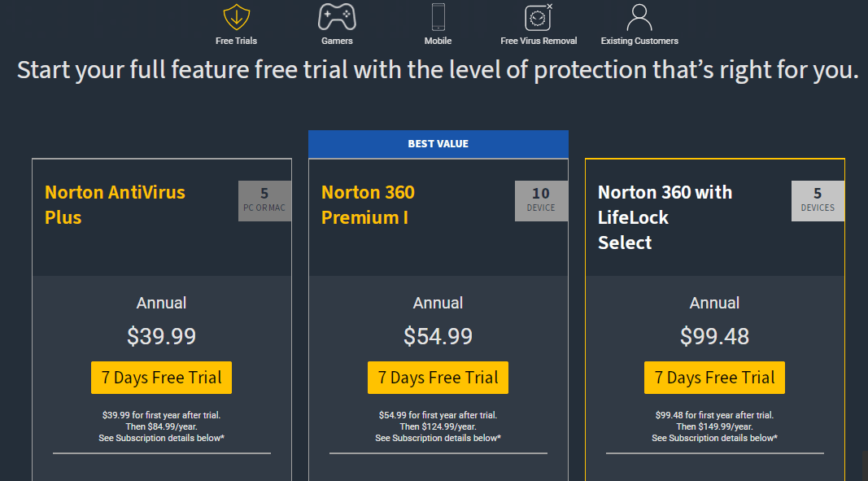Click the Existing Customers person icon

click(639, 17)
